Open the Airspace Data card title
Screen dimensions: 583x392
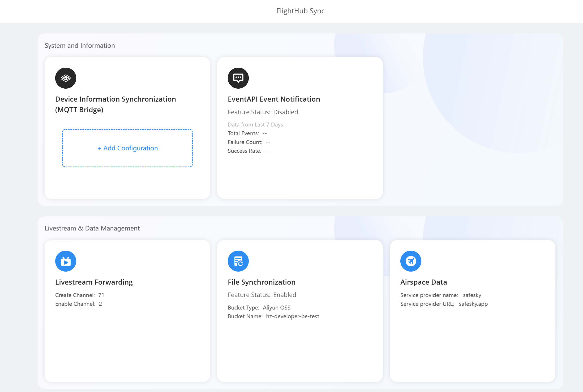click(x=424, y=282)
